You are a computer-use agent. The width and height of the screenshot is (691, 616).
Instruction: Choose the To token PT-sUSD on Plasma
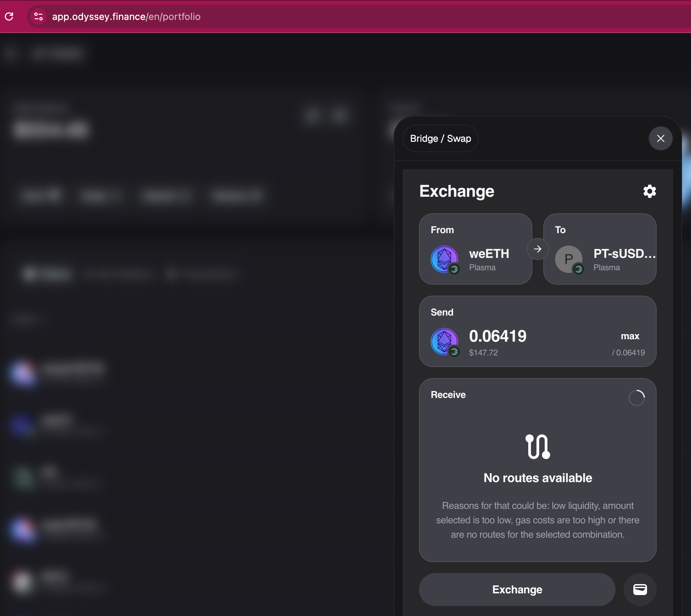600,249
